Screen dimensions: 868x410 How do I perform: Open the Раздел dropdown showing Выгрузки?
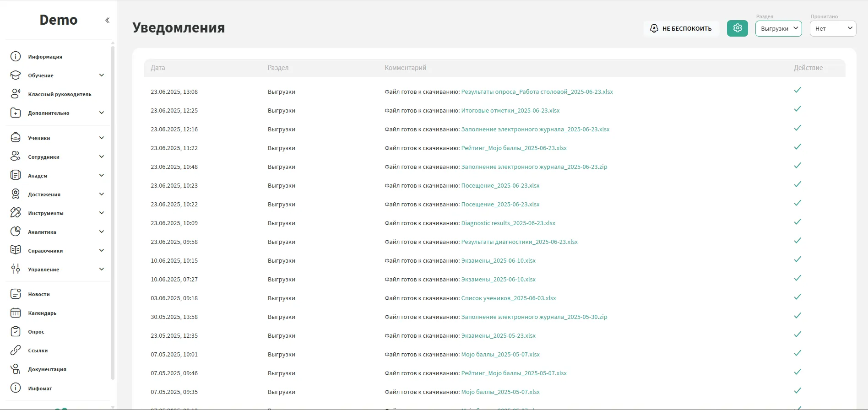tap(778, 28)
